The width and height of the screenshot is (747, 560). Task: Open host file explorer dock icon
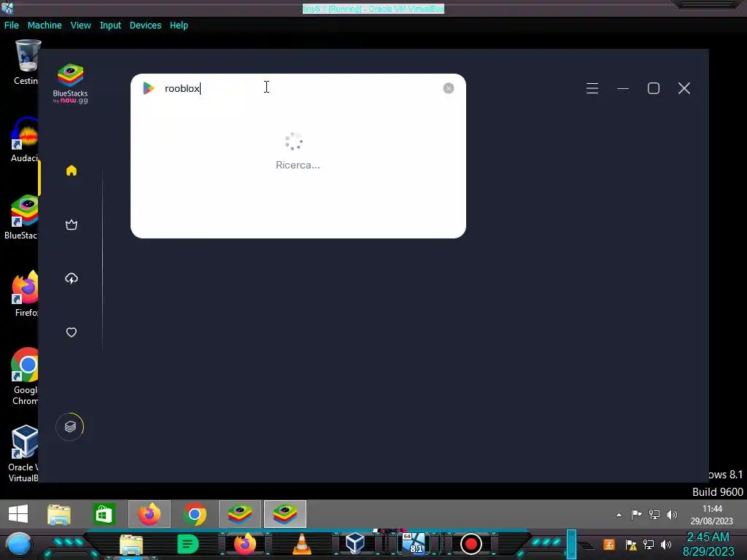point(131,544)
